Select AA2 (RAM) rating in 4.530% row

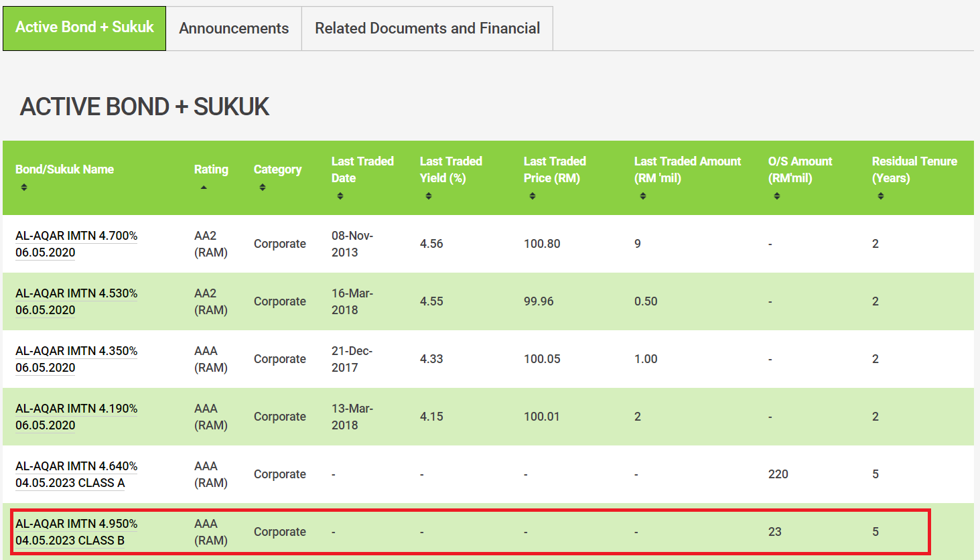pos(211,301)
